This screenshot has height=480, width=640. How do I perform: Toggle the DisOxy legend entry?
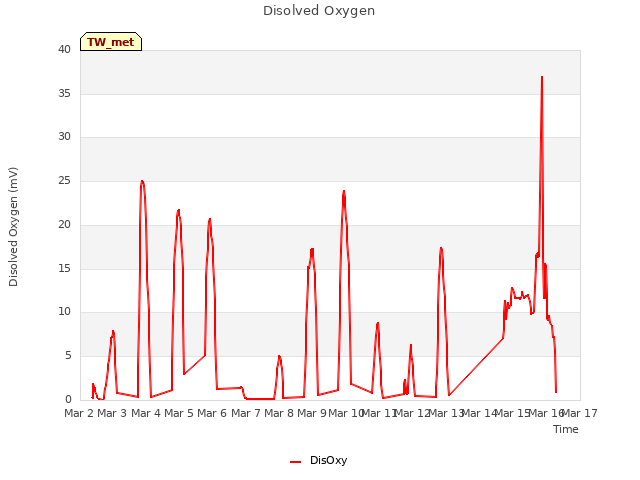click(x=318, y=460)
